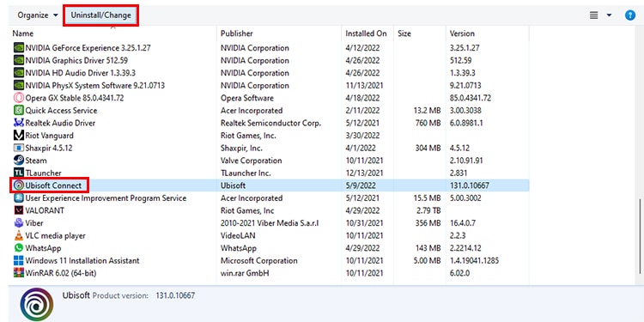The image size is (644, 322).
Task: Click the VLC media player cone icon
Action: tap(19, 236)
